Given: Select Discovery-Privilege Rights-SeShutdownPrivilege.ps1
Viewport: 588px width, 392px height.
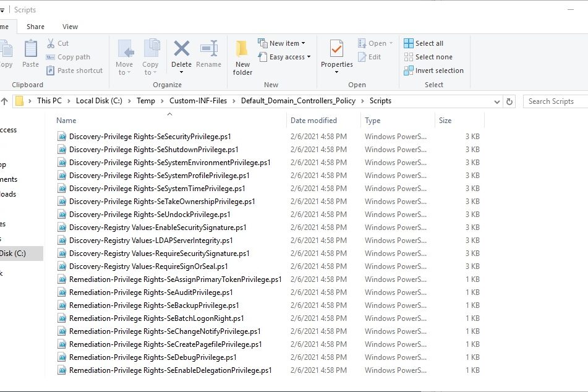Looking at the screenshot, I should click(x=154, y=150).
